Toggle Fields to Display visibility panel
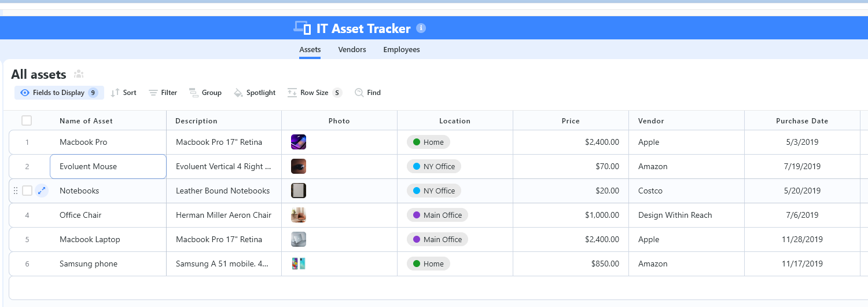This screenshot has width=868, height=307. (59, 93)
